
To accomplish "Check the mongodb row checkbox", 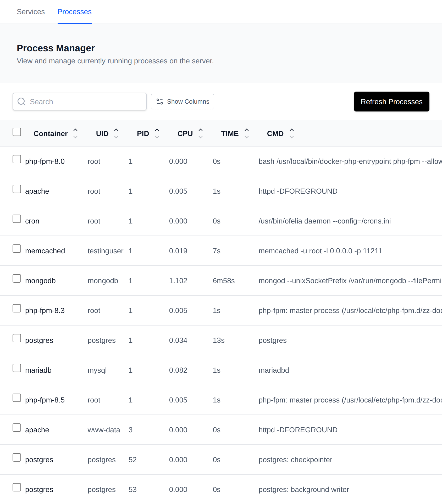I will tap(17, 278).
